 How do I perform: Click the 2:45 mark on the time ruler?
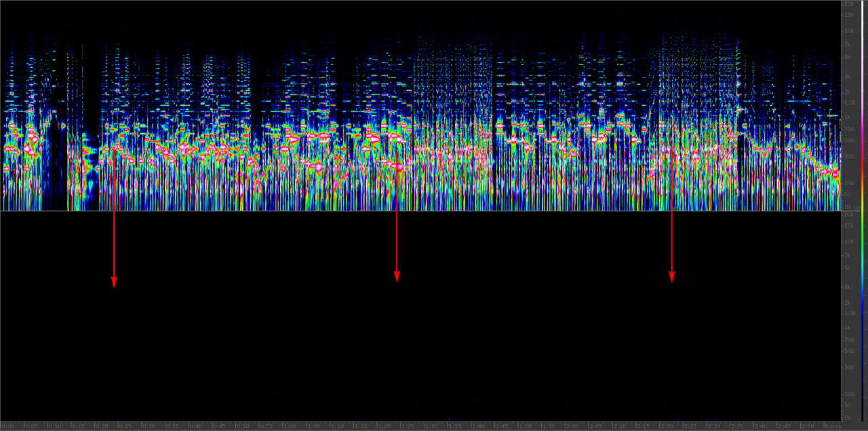tap(783, 426)
